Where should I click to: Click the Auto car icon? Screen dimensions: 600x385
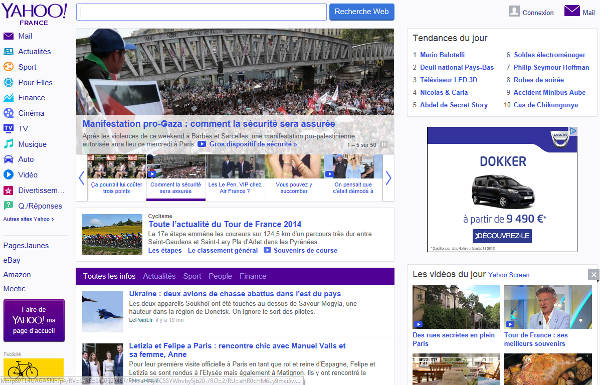(x=8, y=159)
